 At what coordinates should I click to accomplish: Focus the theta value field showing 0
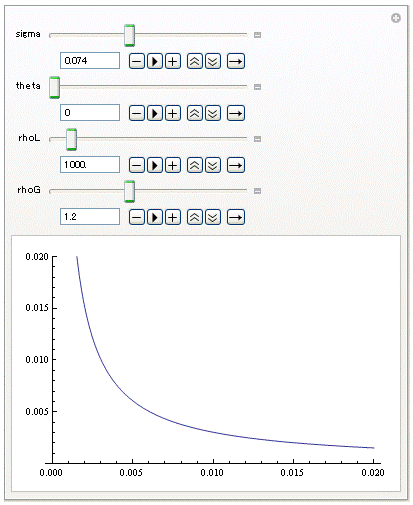[90, 113]
